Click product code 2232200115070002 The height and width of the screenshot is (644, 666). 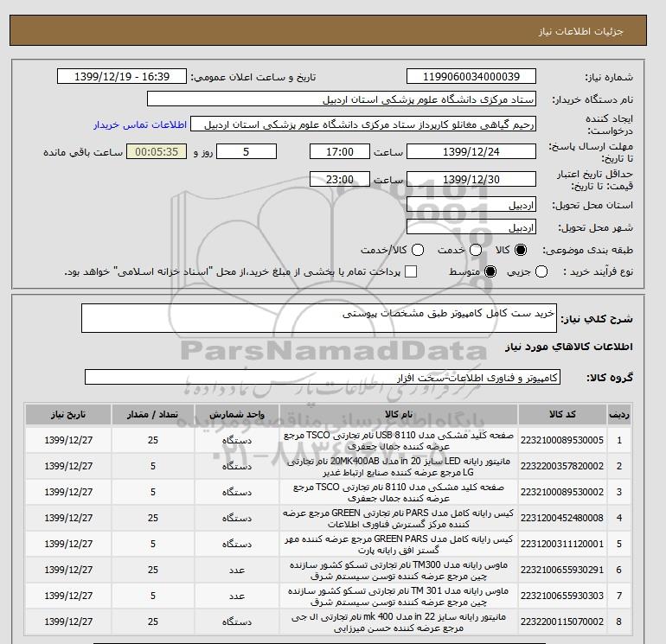click(x=562, y=622)
